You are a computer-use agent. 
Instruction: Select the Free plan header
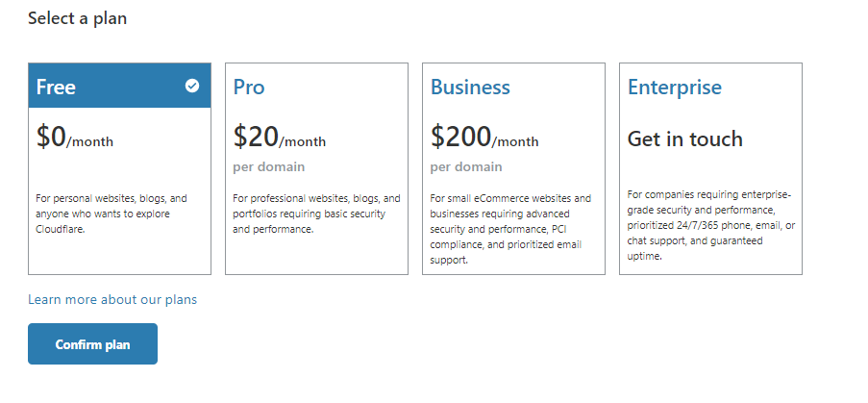click(x=56, y=87)
